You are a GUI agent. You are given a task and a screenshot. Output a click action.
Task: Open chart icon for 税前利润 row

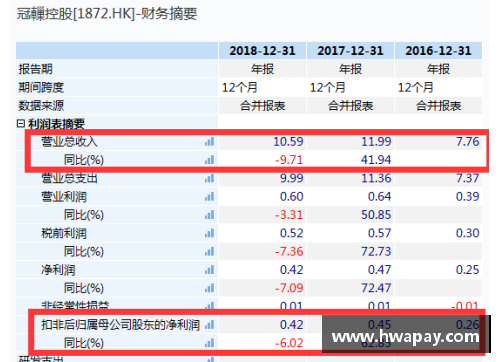click(x=209, y=233)
